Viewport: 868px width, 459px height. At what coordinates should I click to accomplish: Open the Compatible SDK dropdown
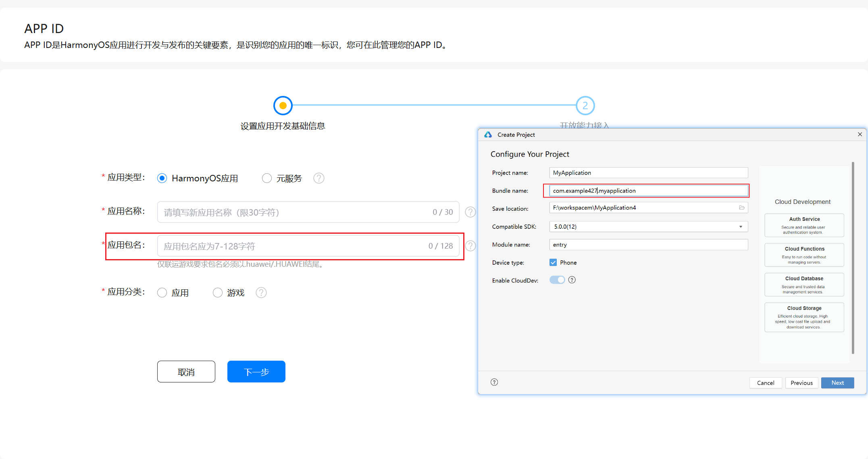pyautogui.click(x=649, y=226)
